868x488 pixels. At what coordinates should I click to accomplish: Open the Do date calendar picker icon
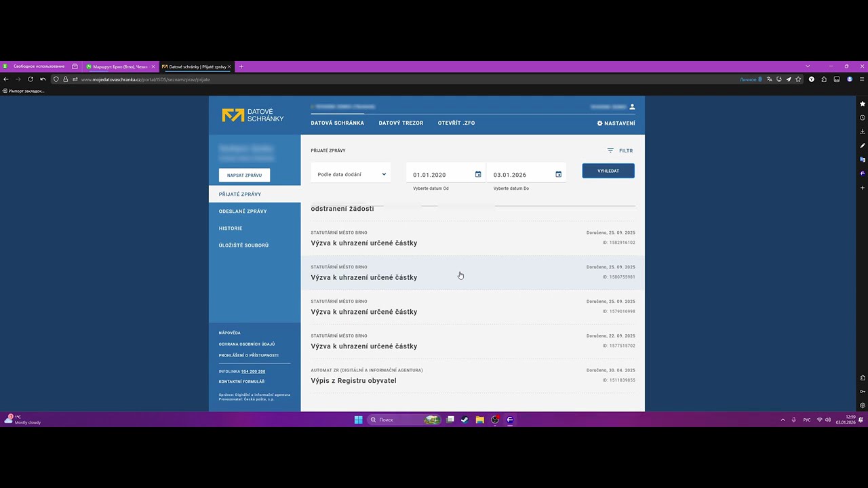point(559,174)
